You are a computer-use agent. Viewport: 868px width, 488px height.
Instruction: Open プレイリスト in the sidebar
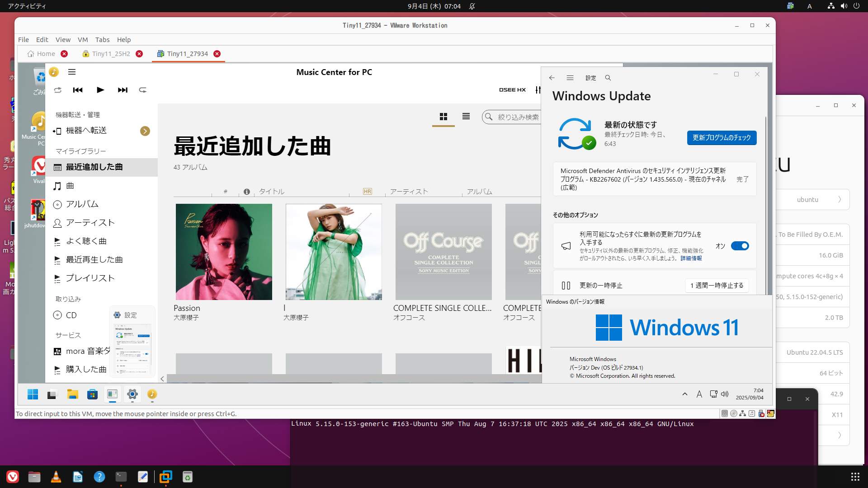(102, 278)
